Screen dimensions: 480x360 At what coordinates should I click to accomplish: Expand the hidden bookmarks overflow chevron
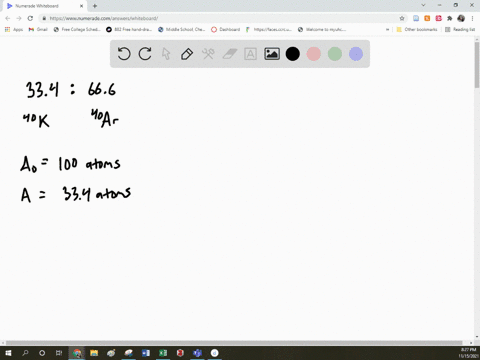(x=387, y=29)
